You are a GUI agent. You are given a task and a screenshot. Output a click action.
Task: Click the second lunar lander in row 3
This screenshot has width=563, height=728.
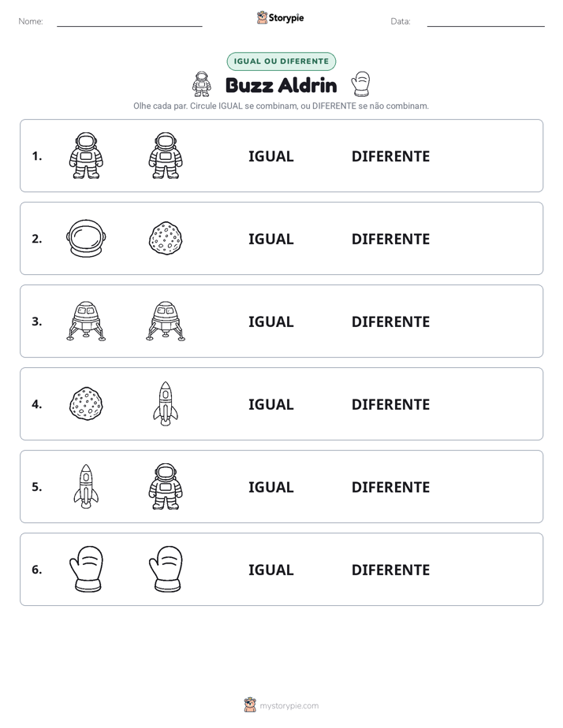click(x=166, y=321)
